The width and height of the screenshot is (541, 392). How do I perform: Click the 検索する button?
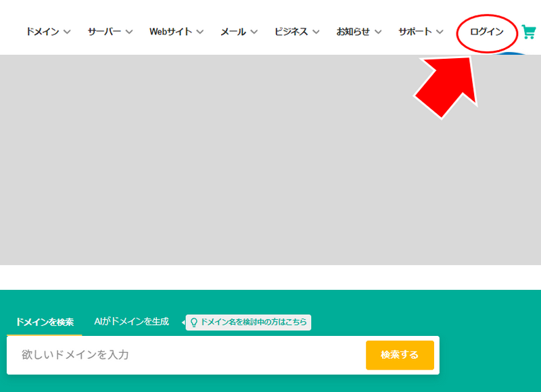pyautogui.click(x=400, y=355)
